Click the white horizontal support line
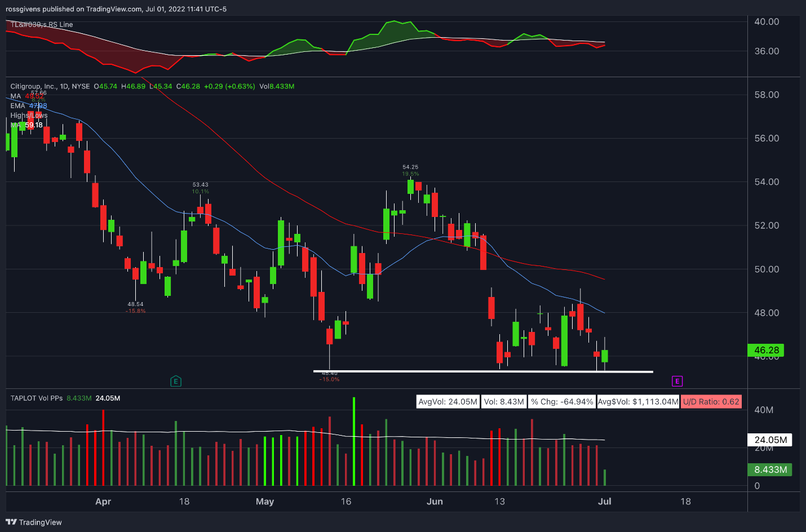Screen dimensions: 806x532 coord(483,371)
